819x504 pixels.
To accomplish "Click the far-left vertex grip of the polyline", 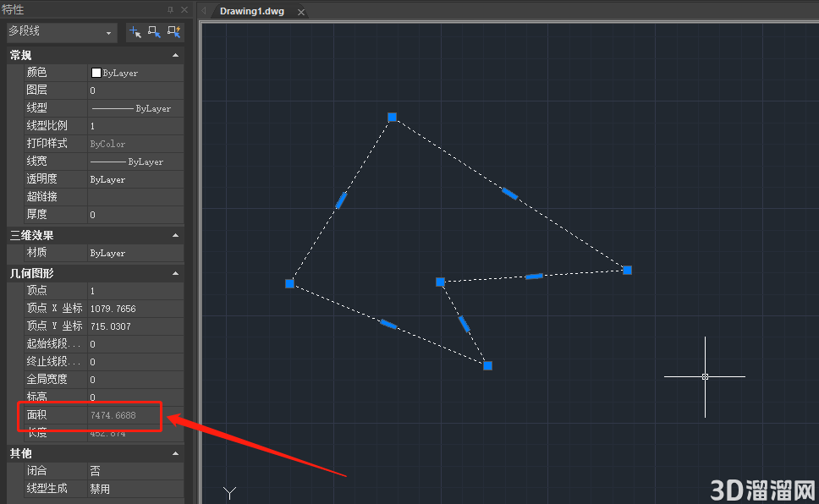I will coord(290,283).
